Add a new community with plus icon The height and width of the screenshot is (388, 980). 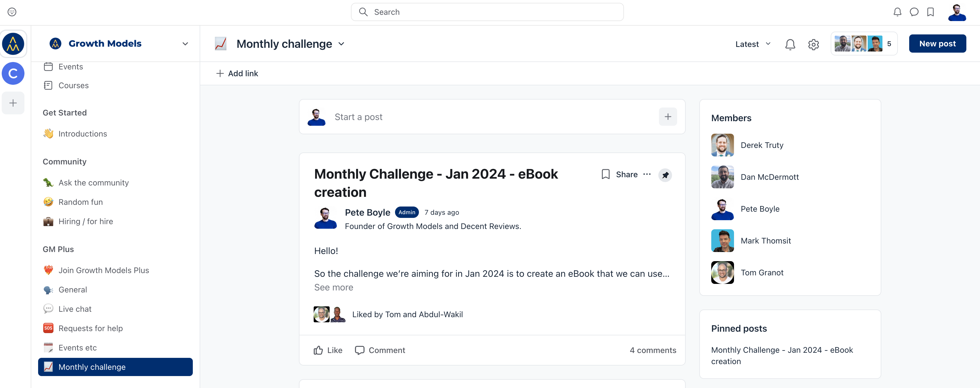tap(13, 103)
